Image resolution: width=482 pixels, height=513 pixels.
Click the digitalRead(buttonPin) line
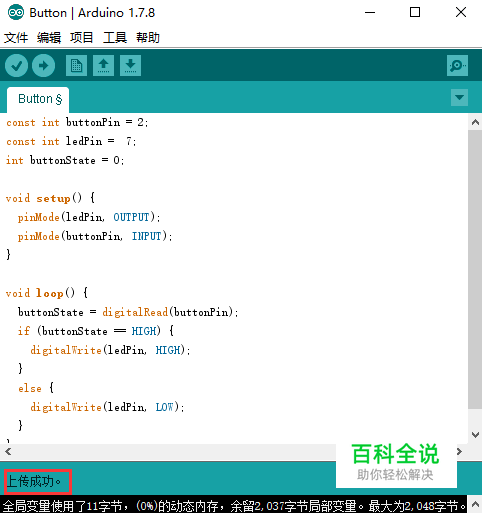tap(128, 312)
